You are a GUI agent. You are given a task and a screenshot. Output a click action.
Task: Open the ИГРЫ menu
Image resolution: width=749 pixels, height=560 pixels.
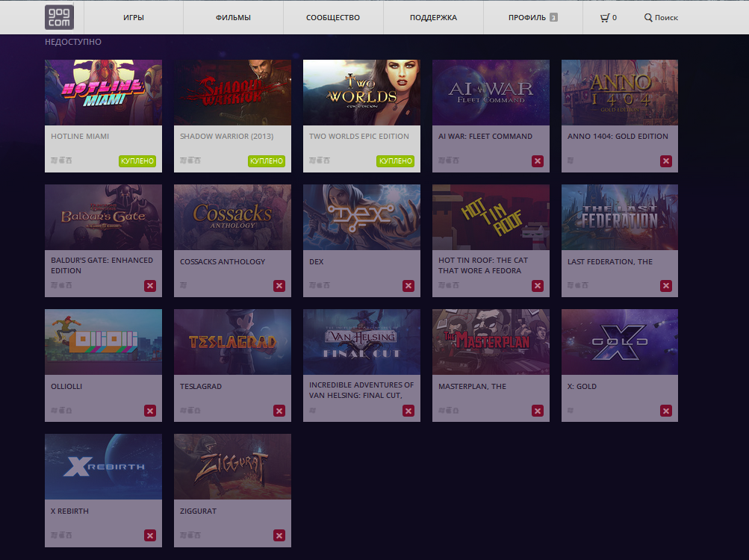tap(133, 17)
